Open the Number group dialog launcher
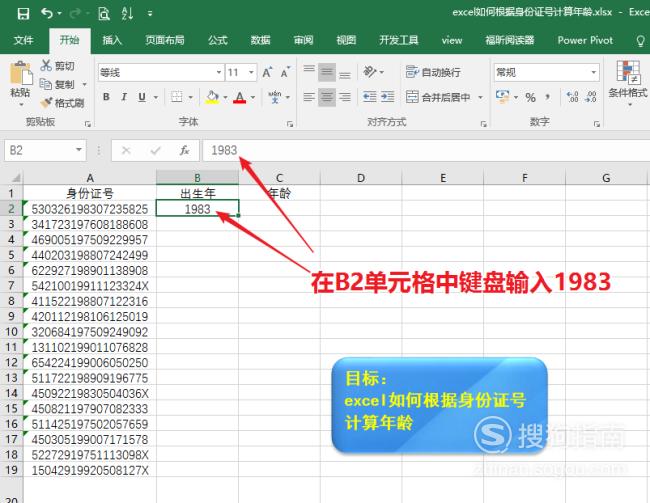Image resolution: width=650 pixels, height=503 pixels. [597, 124]
